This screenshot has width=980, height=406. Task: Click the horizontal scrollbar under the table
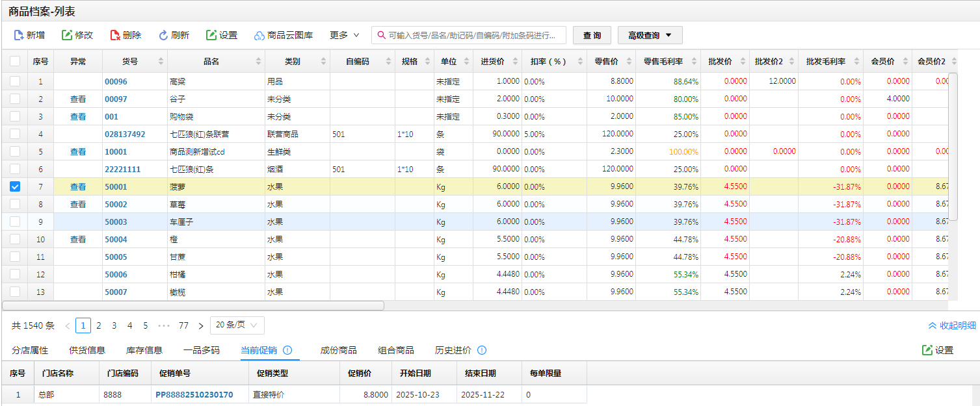coord(193,305)
